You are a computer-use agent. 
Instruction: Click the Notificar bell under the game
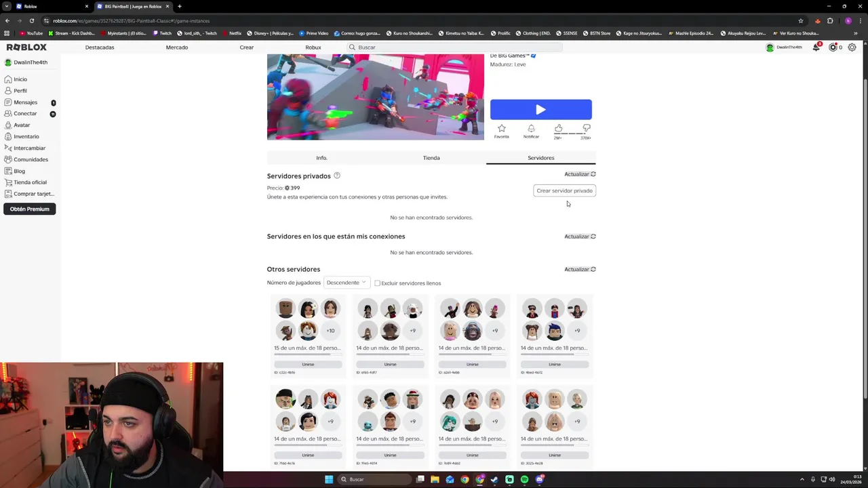[x=531, y=131]
